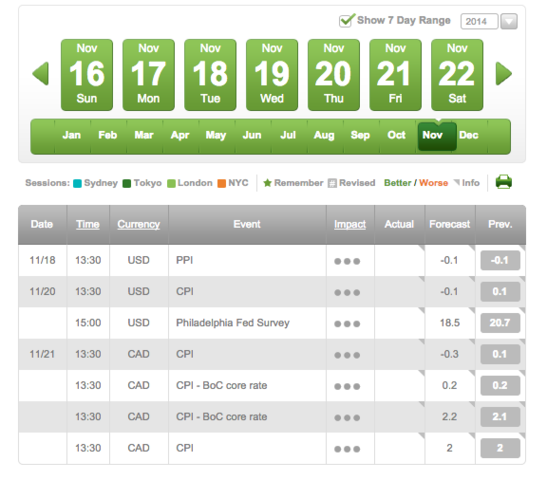Sort the table by the Impact column
This screenshot has width=547, height=480.
(350, 224)
